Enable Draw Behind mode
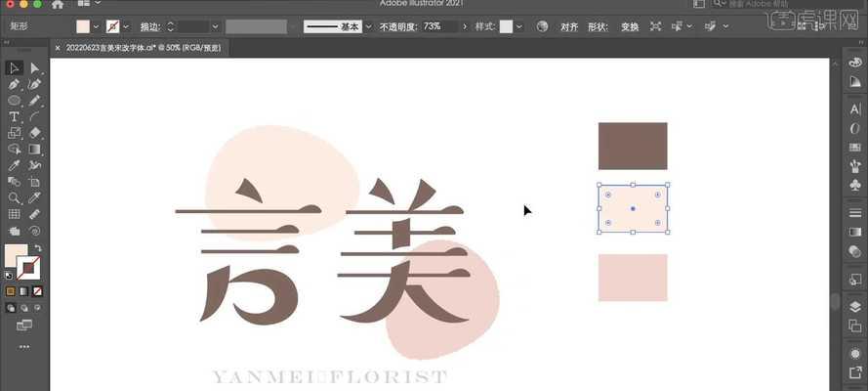Viewport: 868px width, 391px height. coord(23,308)
